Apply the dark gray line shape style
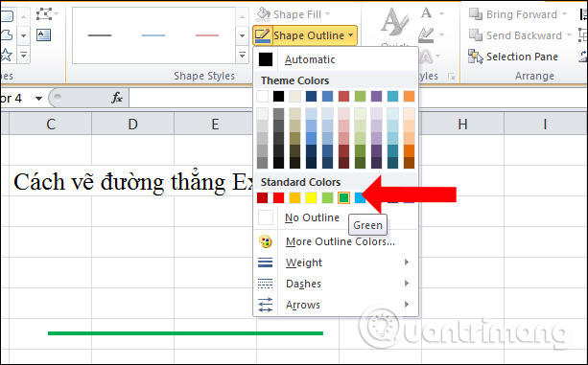Viewport: 588px width, 365px height. (x=100, y=35)
